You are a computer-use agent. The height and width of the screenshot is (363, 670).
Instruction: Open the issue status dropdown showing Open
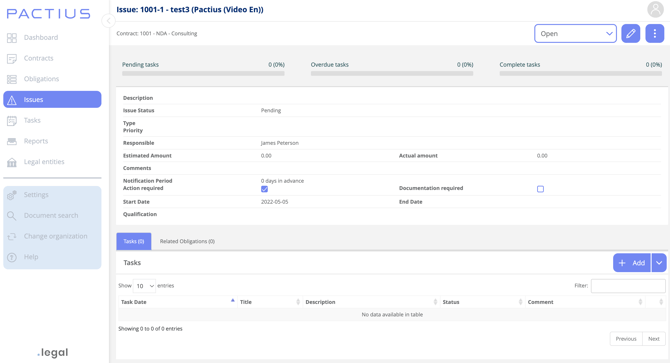pyautogui.click(x=575, y=33)
